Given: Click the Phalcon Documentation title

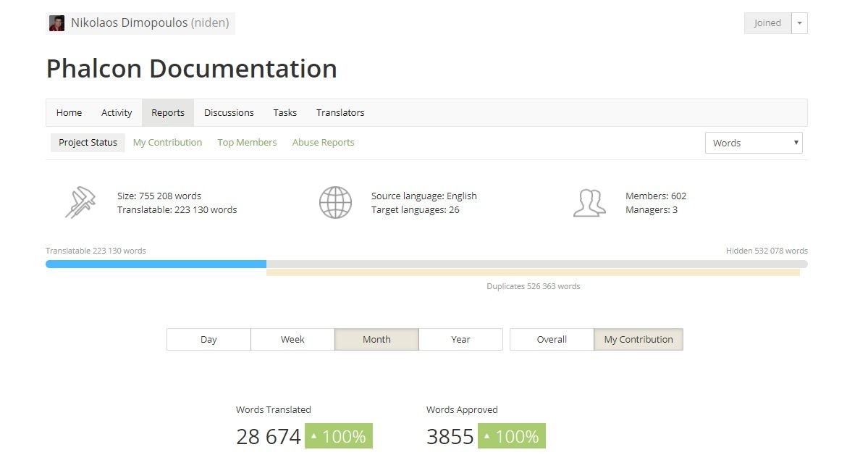Looking at the screenshot, I should (x=192, y=69).
